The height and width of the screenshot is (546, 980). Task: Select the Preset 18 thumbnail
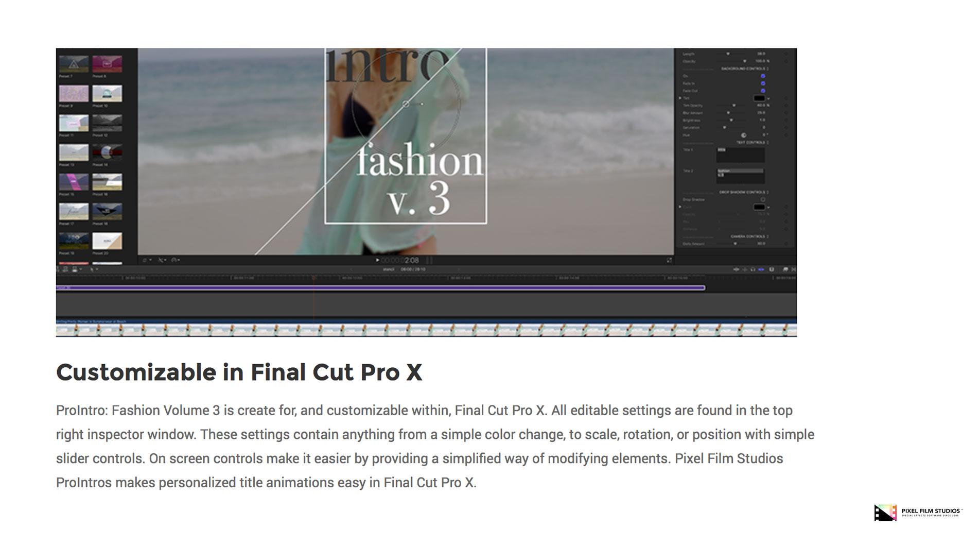(x=107, y=212)
